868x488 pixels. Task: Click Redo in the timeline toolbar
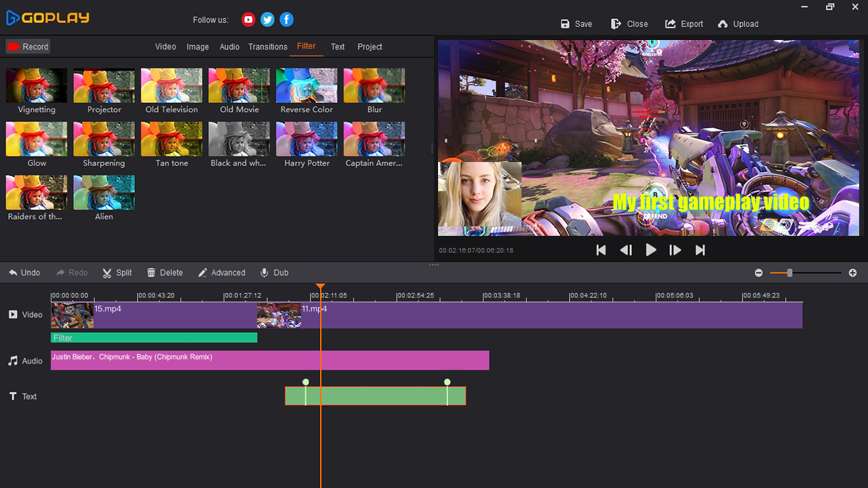tap(72, 272)
